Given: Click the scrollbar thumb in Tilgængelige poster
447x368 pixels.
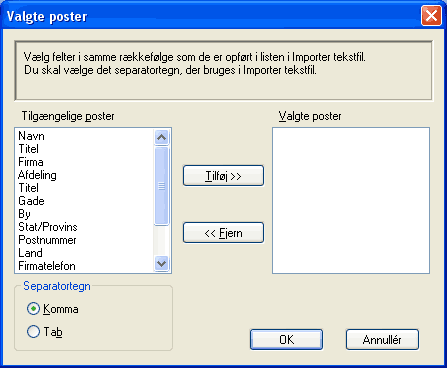Looking at the screenshot, I should point(162,186).
